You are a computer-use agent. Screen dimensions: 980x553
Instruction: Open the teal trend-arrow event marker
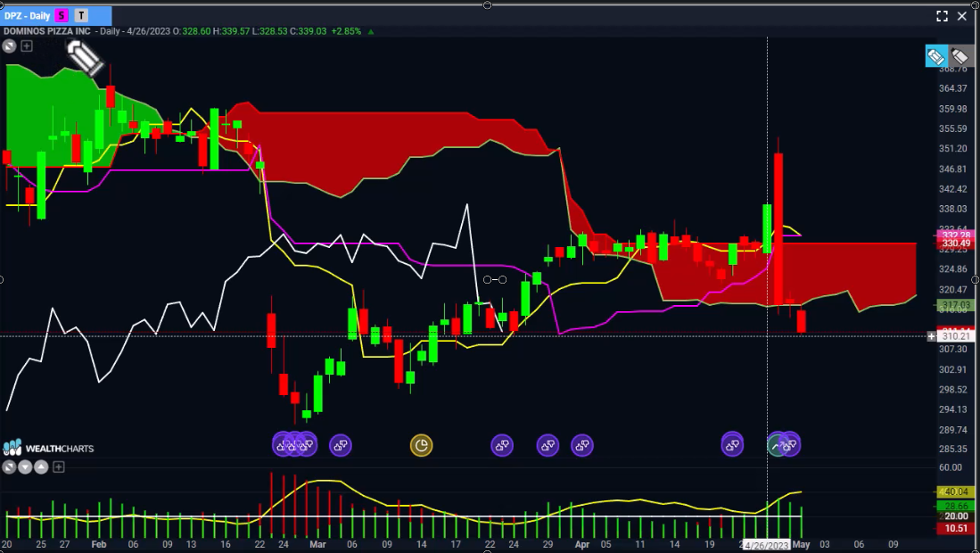pos(775,445)
